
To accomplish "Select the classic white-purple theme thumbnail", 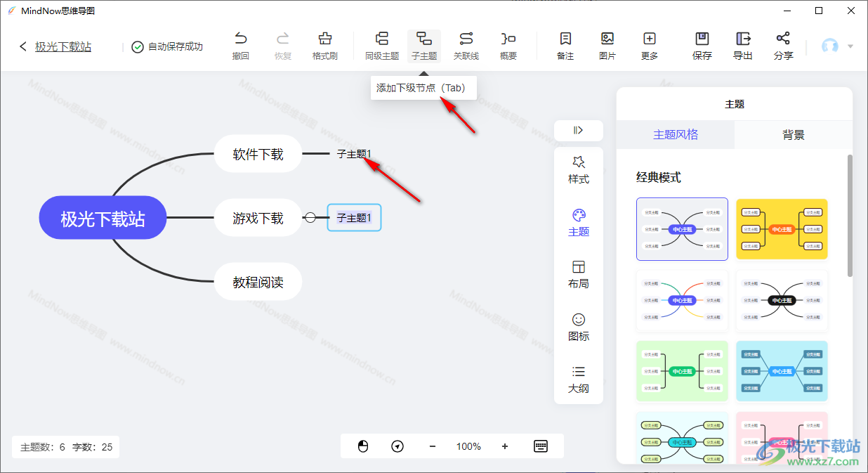I will [x=682, y=229].
